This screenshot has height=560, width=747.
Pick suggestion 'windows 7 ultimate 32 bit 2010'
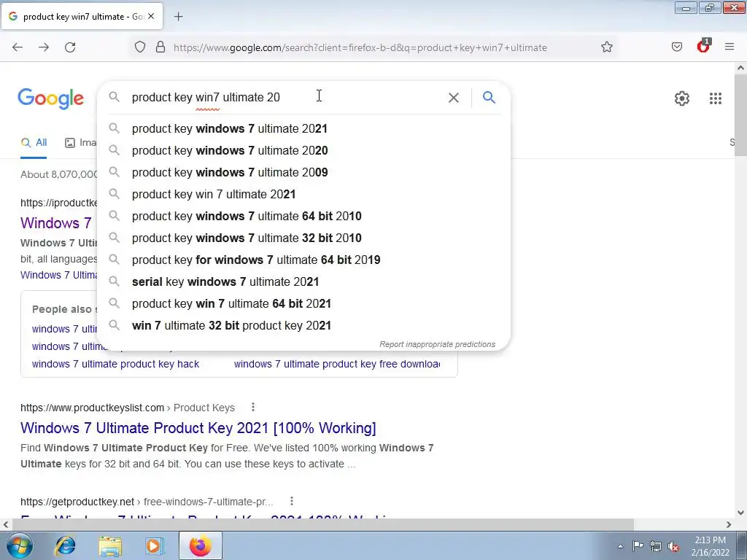[303, 238]
